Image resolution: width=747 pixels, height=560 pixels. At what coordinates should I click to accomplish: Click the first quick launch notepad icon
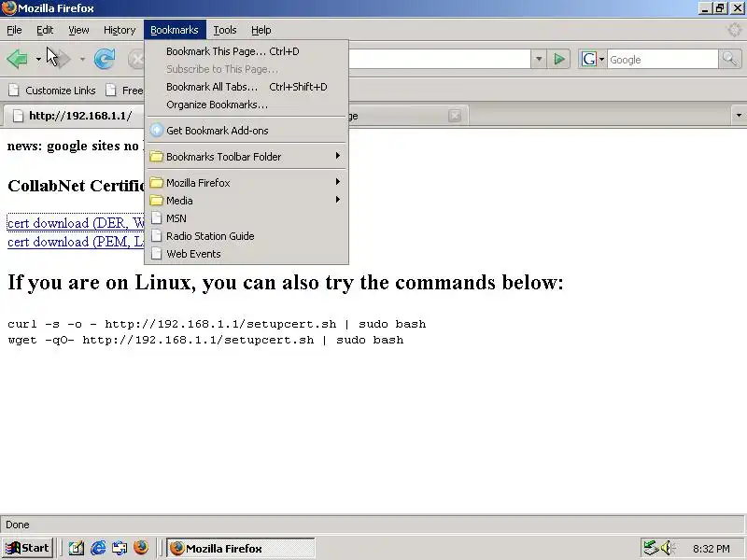pos(77,548)
